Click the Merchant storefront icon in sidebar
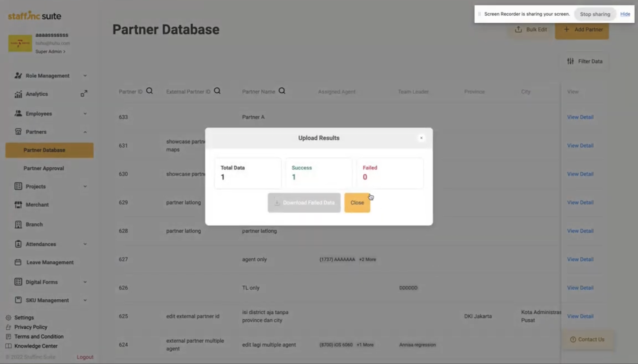The image size is (638, 364). 18,205
